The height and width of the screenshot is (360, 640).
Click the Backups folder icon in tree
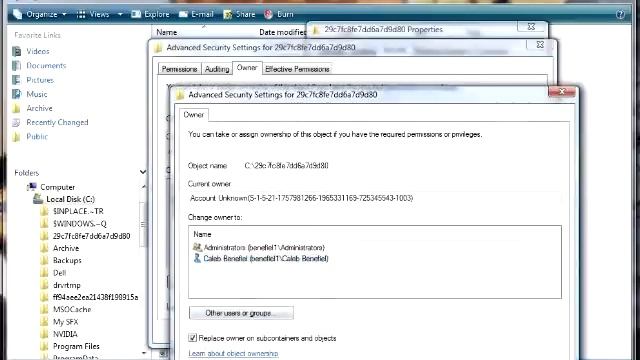coord(44,260)
